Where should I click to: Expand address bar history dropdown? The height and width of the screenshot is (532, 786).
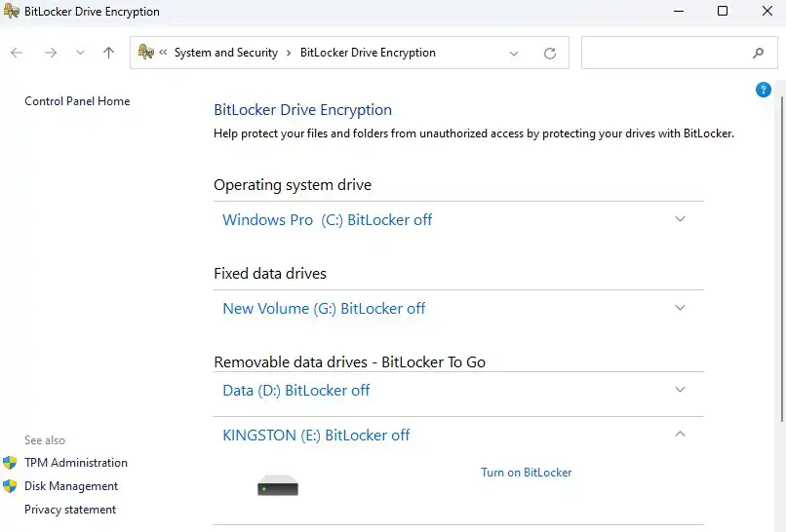coord(514,53)
